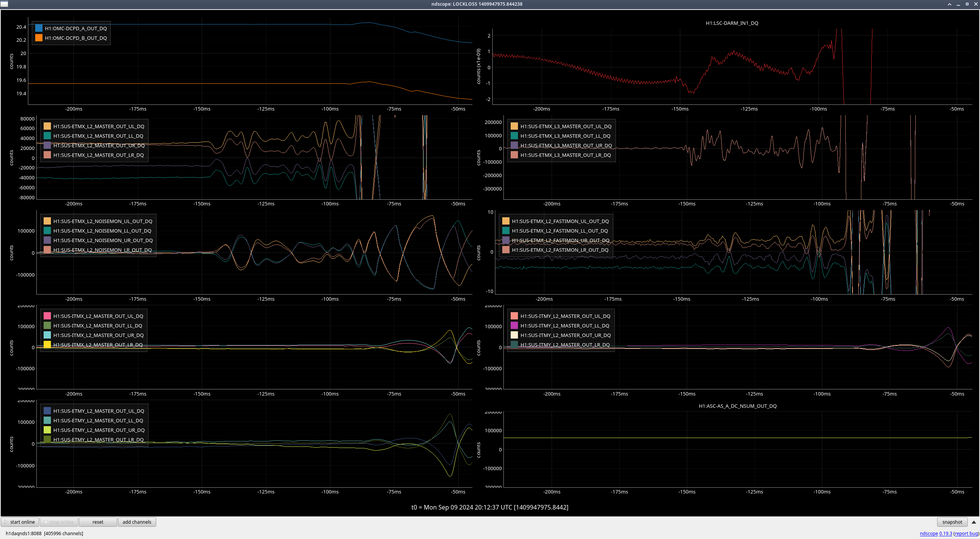
Task: Click swatch for ETMX_L2_NOISEMON_UL_OUT_DQ
Action: pos(47,221)
